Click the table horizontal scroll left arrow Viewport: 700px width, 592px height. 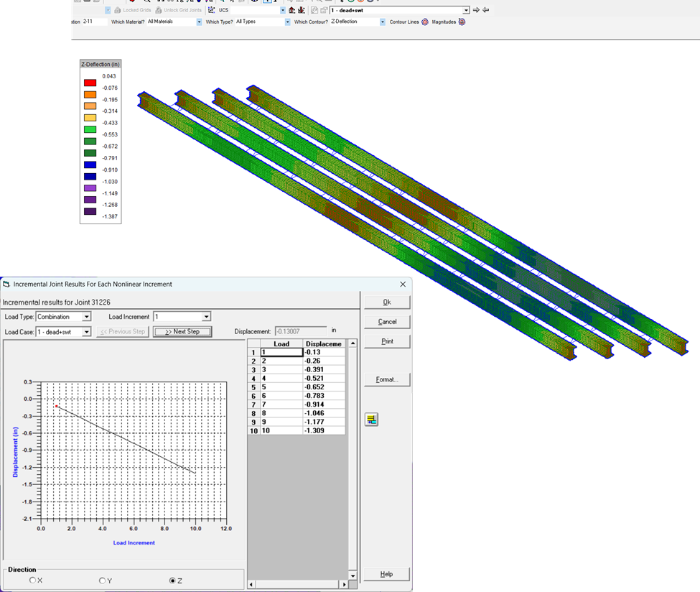251,584
